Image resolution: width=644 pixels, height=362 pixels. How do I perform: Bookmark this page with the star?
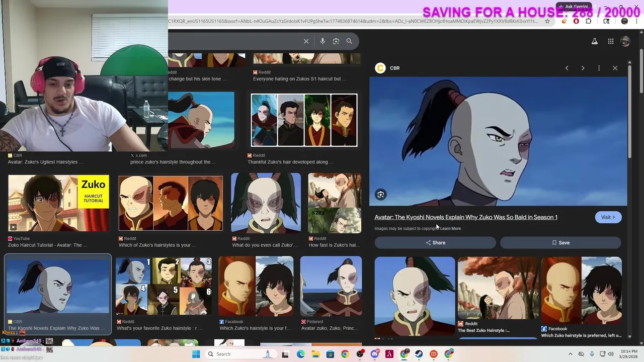tap(547, 21)
